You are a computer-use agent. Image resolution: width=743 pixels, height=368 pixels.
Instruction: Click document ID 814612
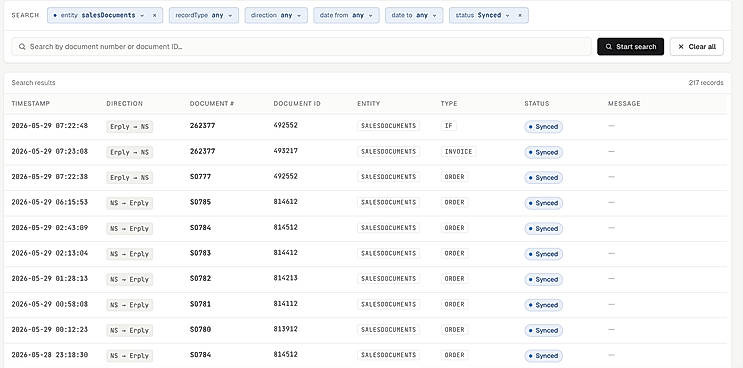[285, 202]
